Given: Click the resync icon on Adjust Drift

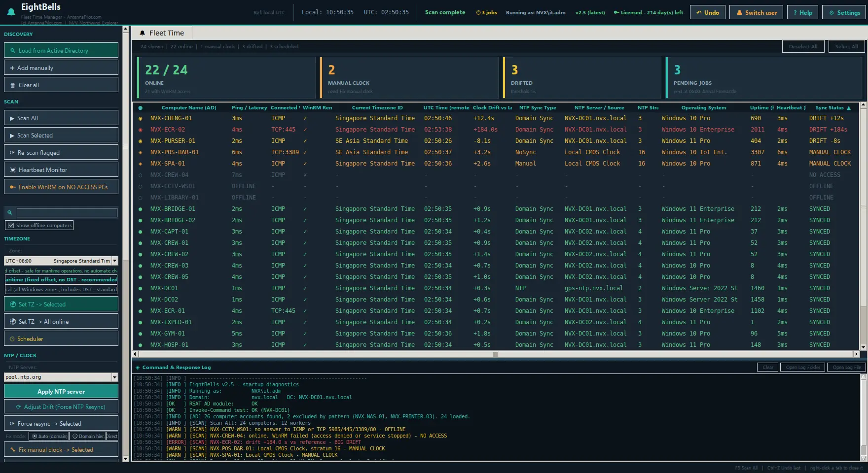Looking at the screenshot, I should pos(19,407).
